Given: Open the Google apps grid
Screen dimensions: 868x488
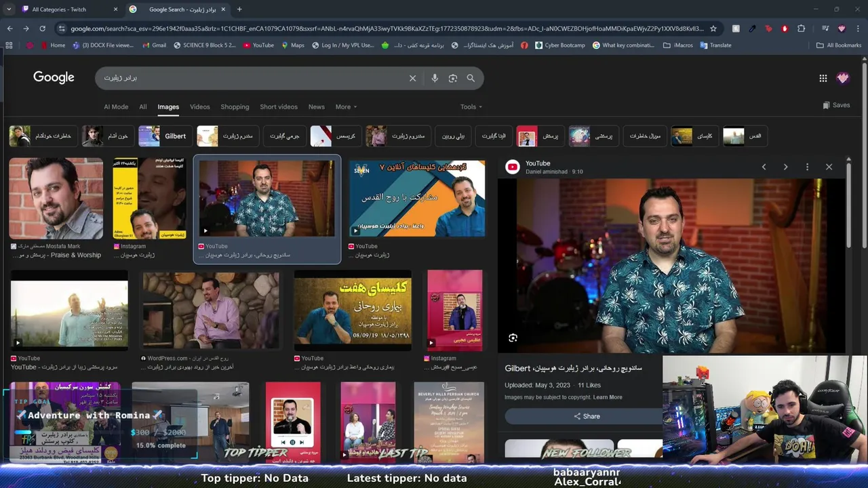Looking at the screenshot, I should click(823, 78).
